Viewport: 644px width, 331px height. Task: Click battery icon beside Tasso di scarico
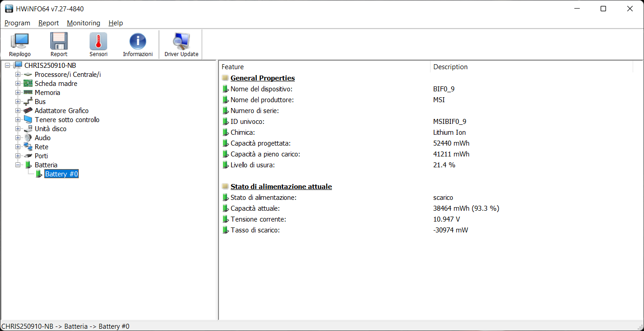[225, 230]
